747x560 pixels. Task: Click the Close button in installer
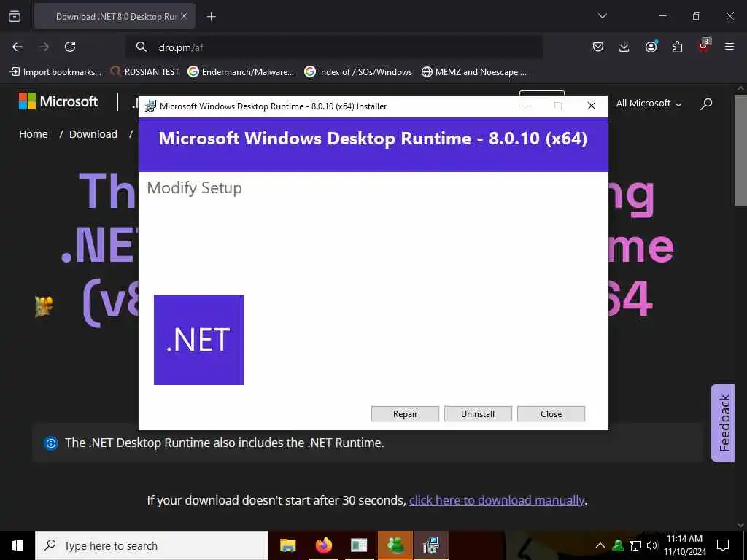(551, 414)
